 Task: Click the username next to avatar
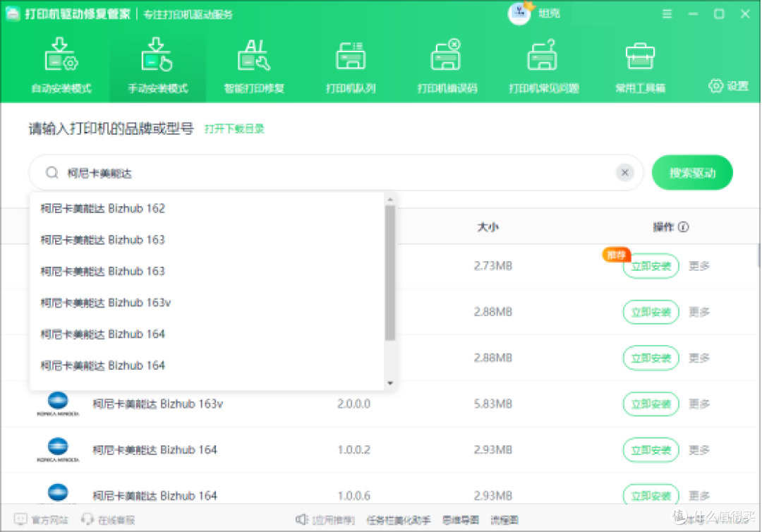(549, 13)
